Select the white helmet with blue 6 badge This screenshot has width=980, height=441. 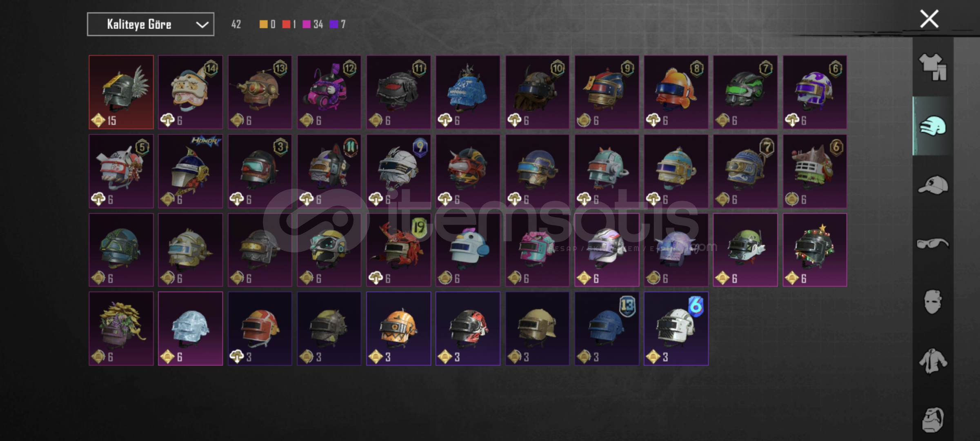[x=676, y=329]
